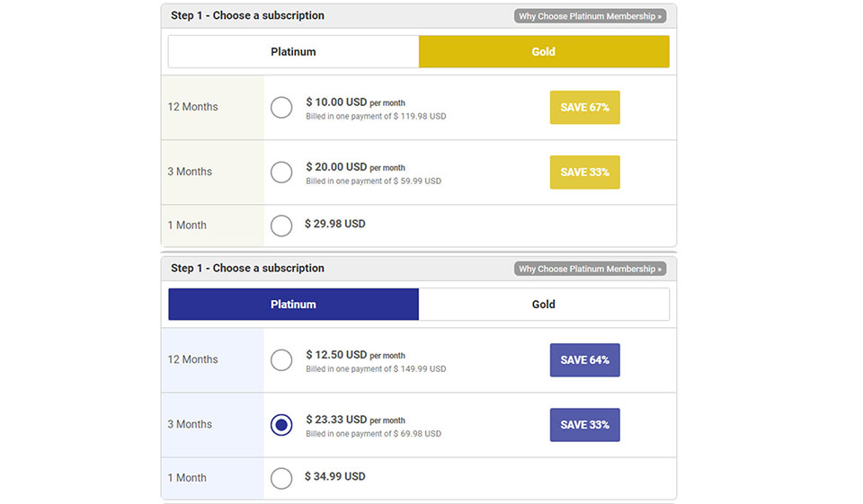Image resolution: width=863 pixels, height=504 pixels.
Task: Click the blue SAVE 33% badge
Action: [584, 425]
